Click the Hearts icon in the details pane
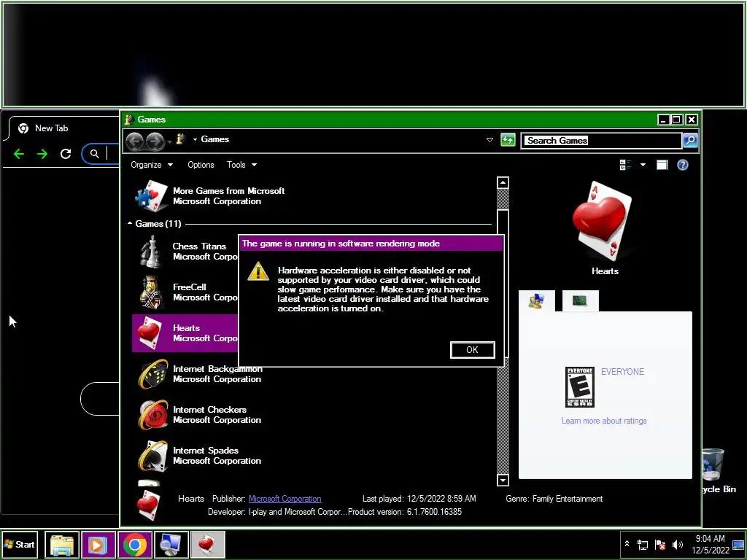The image size is (747, 560). [148, 505]
